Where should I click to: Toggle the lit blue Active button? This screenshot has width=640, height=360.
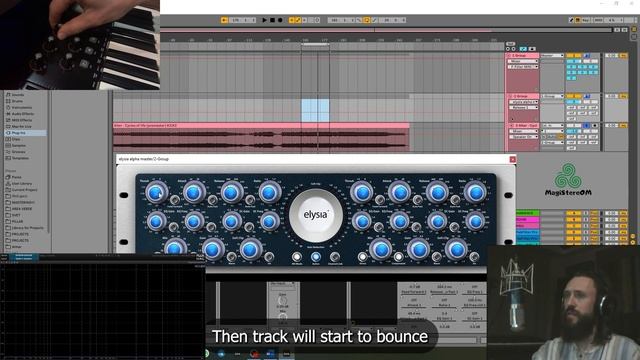[316, 257]
